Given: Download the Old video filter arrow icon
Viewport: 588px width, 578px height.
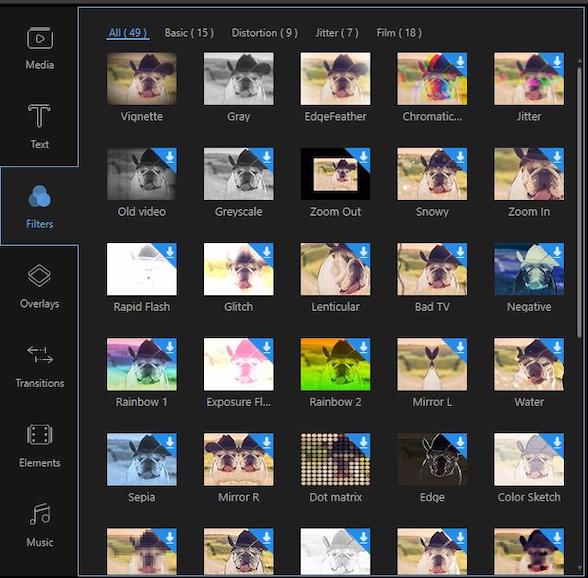Looking at the screenshot, I should [170, 156].
